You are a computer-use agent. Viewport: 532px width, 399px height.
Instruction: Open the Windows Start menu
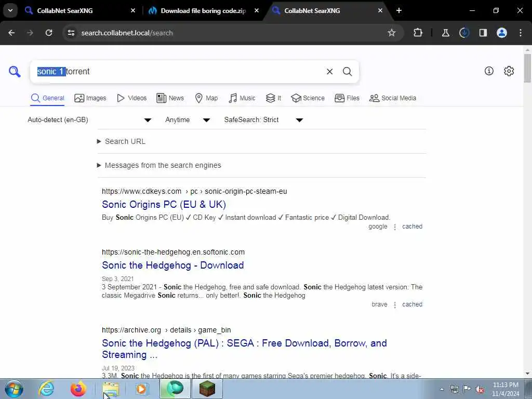14,389
